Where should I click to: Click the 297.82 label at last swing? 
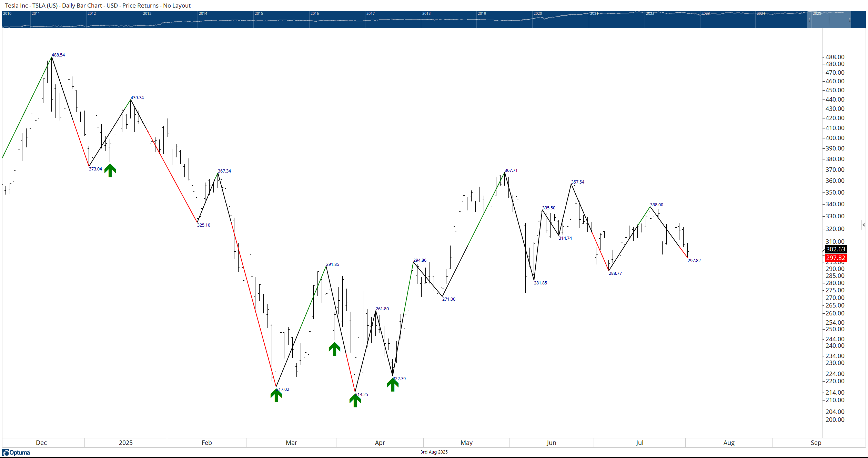(x=694, y=260)
